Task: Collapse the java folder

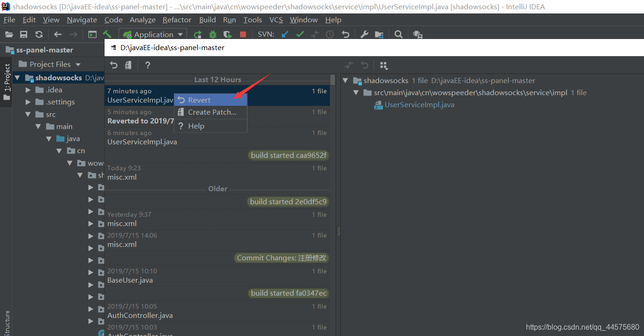Action: pos(48,138)
